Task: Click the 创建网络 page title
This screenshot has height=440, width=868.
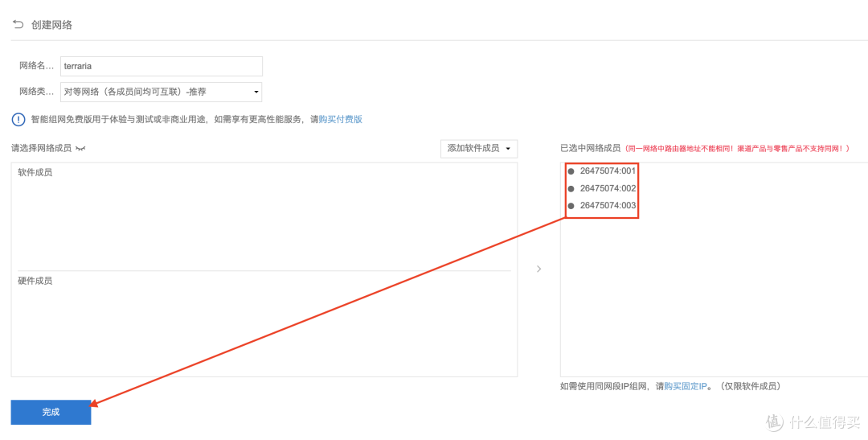Action: [52, 25]
